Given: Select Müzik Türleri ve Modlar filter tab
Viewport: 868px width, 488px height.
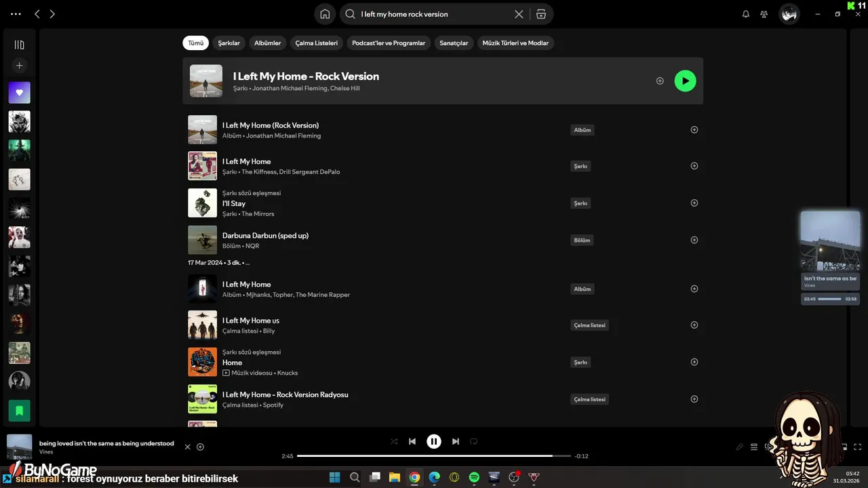Looking at the screenshot, I should (x=515, y=43).
